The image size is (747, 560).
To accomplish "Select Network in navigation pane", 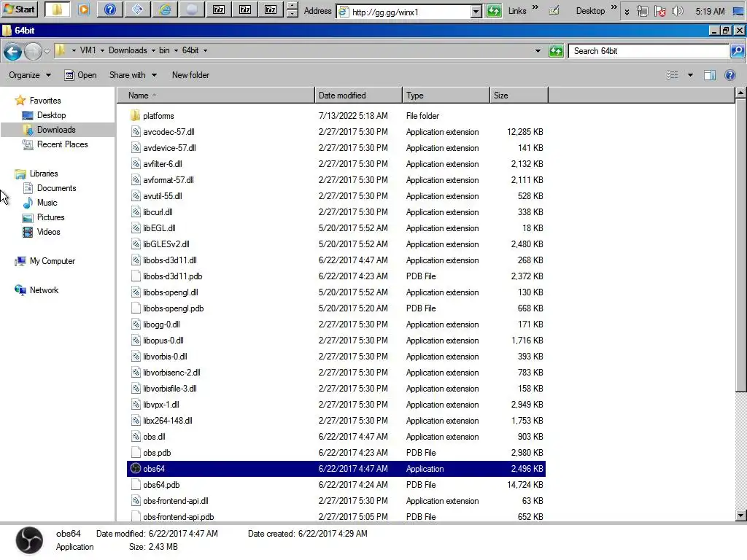I will (44, 290).
